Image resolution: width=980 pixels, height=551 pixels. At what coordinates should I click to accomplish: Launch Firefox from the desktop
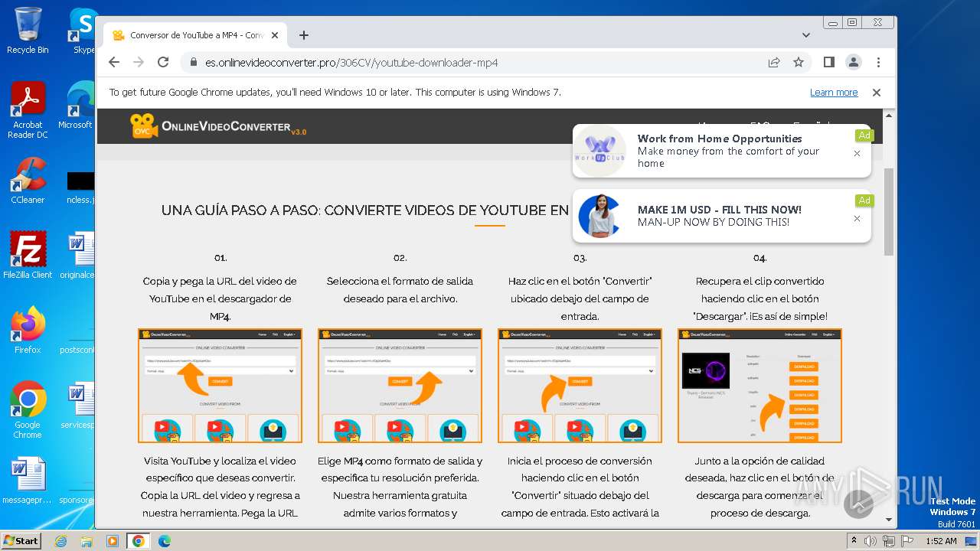[28, 331]
